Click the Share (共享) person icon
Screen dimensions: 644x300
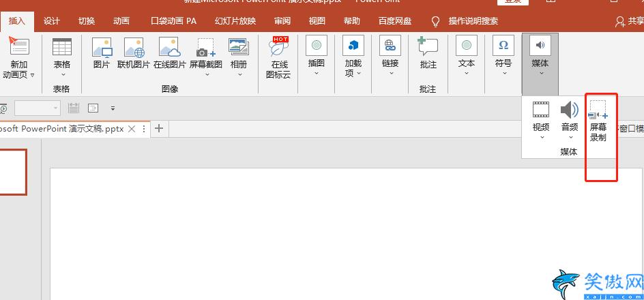pyautogui.click(x=620, y=22)
